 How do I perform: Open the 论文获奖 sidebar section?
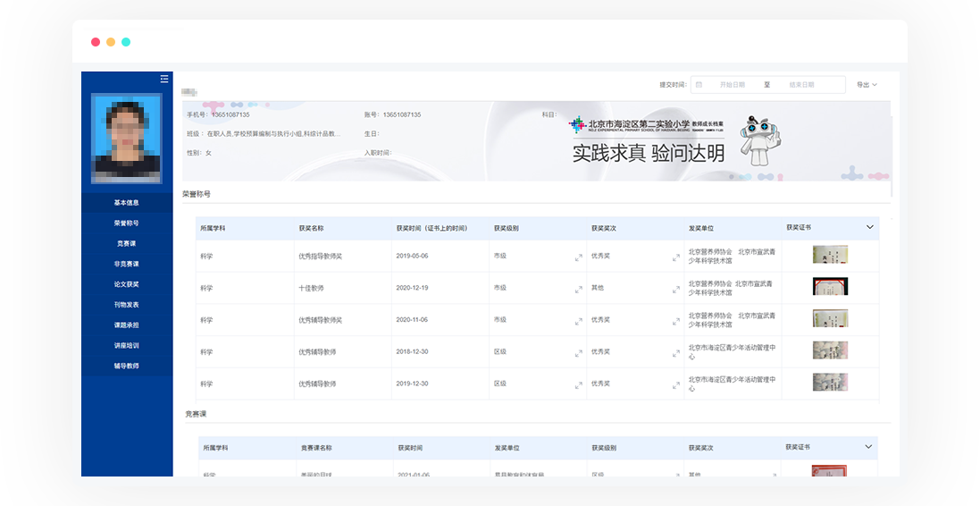click(x=126, y=284)
